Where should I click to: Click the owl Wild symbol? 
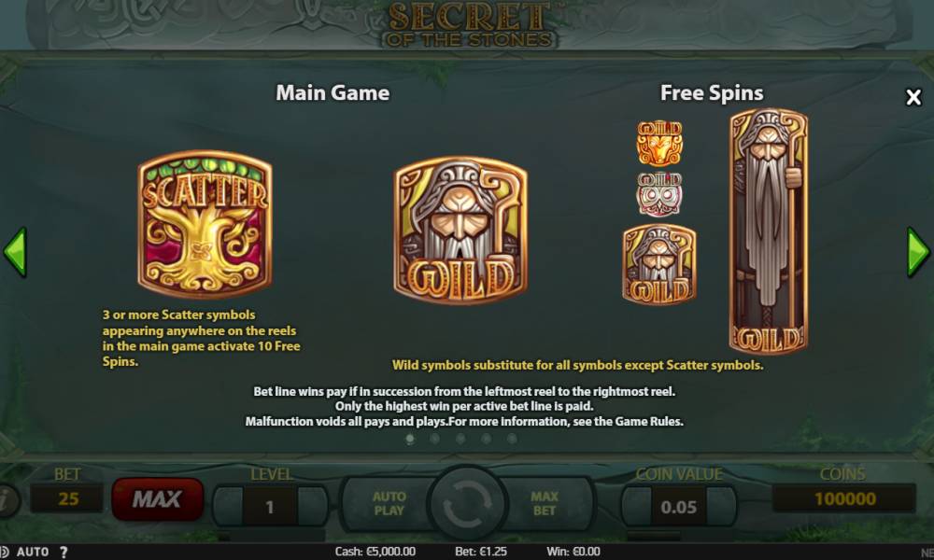(659, 194)
